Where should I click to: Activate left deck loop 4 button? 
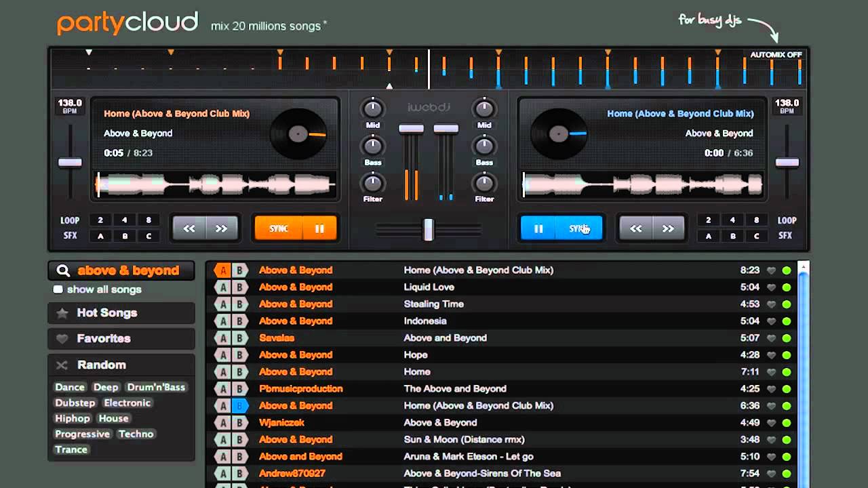tap(124, 220)
